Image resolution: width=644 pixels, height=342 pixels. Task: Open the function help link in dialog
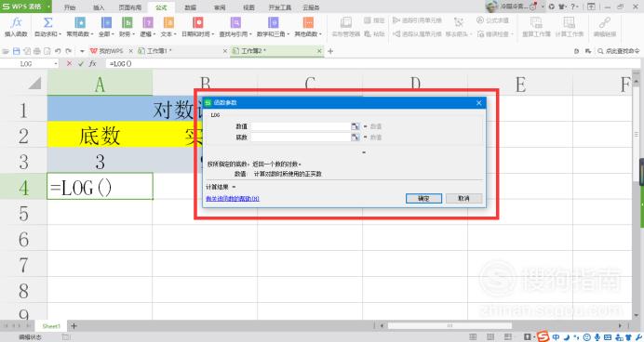[x=233, y=199]
